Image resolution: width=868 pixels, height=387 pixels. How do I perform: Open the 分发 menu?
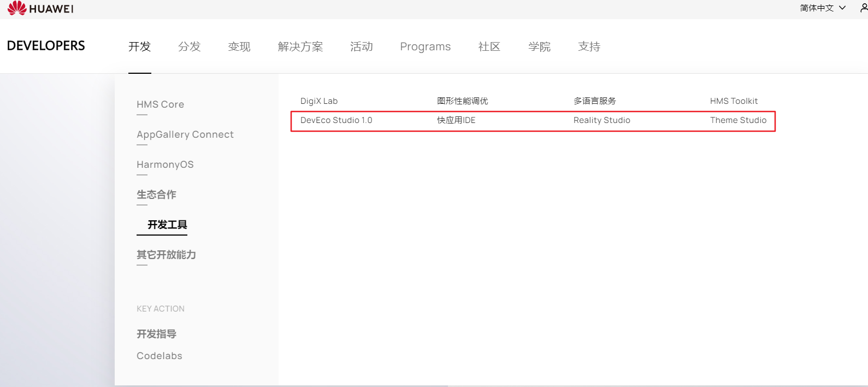click(190, 46)
